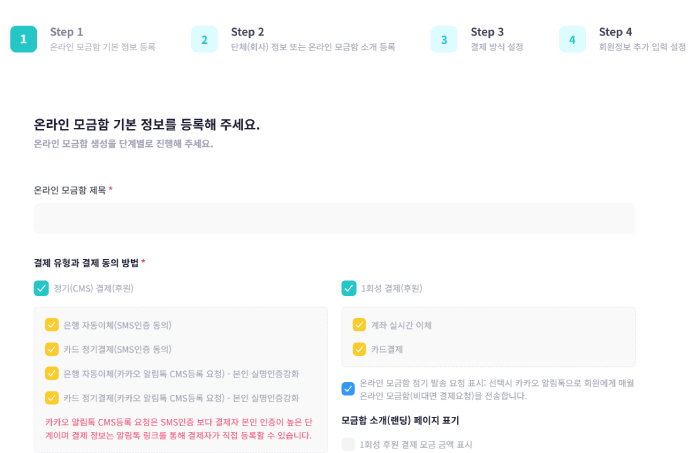Click the Step 4 number badge

(x=572, y=39)
